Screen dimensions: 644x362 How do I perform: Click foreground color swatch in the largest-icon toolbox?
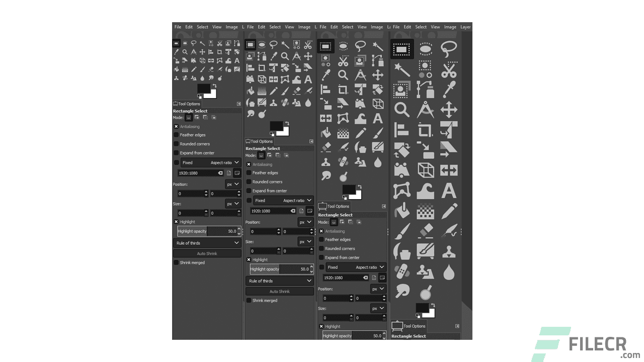tap(422, 309)
